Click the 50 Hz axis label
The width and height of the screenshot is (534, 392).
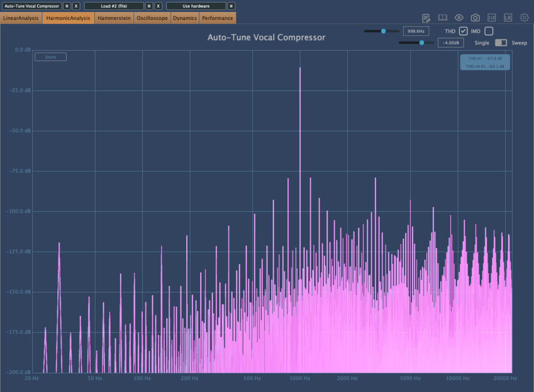[x=95, y=378]
